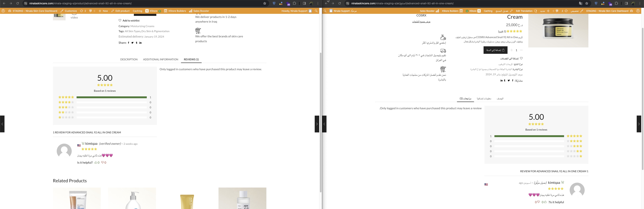
Task: Share on Facebook in the right Arabic window
Action: (513, 80)
